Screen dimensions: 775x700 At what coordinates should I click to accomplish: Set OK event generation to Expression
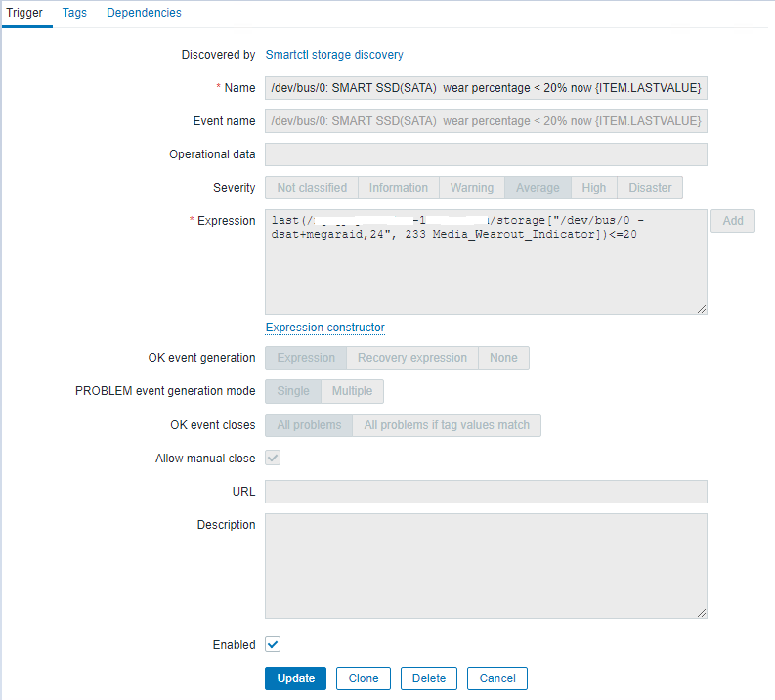point(306,358)
